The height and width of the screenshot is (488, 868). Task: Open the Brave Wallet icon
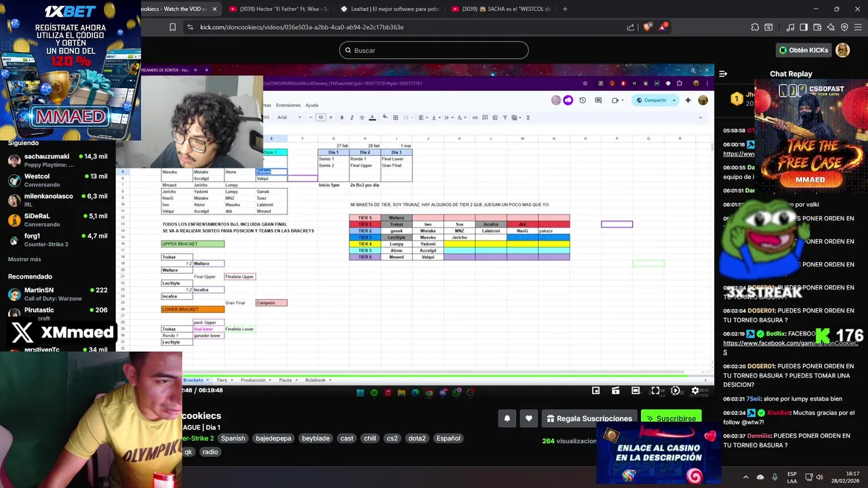click(817, 27)
